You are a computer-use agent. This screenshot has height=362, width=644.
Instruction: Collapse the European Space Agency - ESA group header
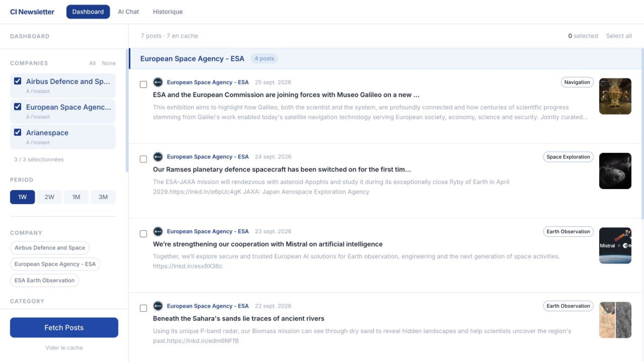click(x=386, y=58)
